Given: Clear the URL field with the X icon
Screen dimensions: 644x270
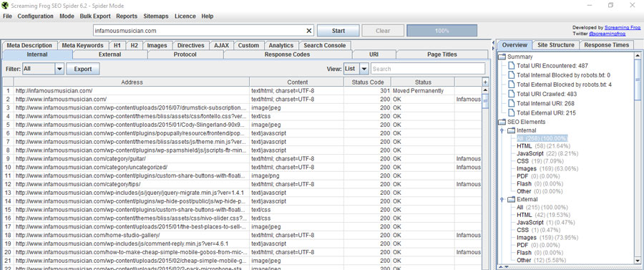Looking at the screenshot, I should point(309,31).
